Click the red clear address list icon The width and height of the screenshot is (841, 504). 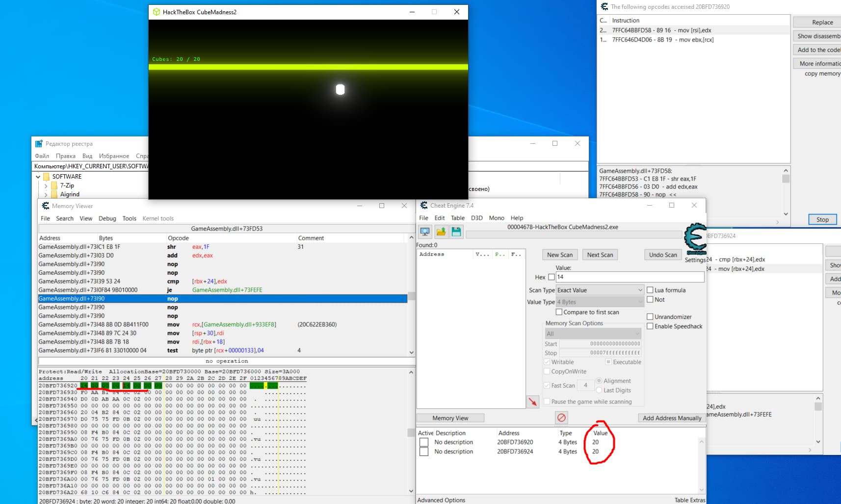tap(561, 418)
